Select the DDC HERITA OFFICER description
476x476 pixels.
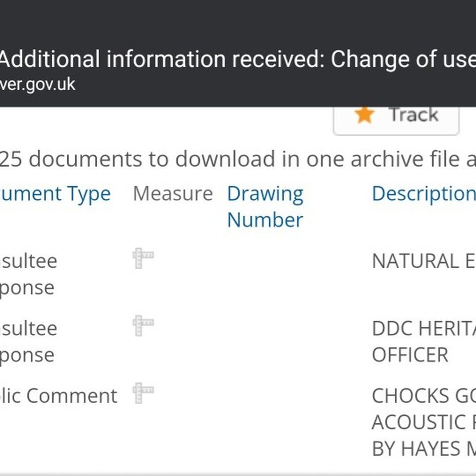click(x=424, y=342)
